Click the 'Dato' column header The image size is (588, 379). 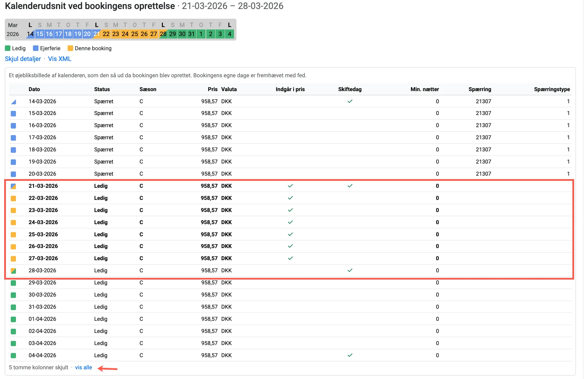(x=34, y=89)
